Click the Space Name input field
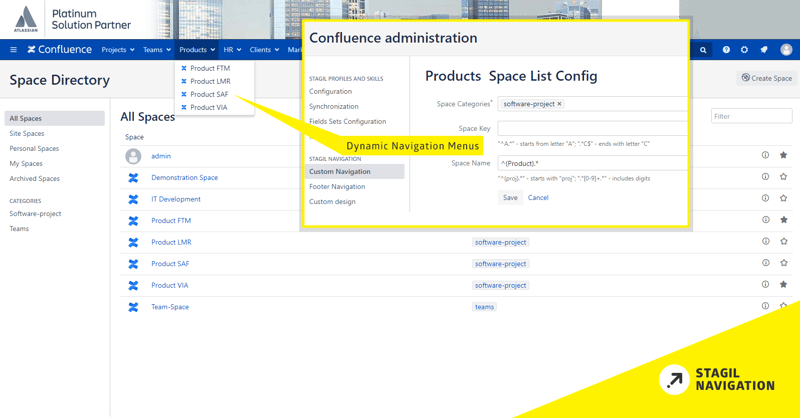The image size is (800, 418). pos(593,163)
